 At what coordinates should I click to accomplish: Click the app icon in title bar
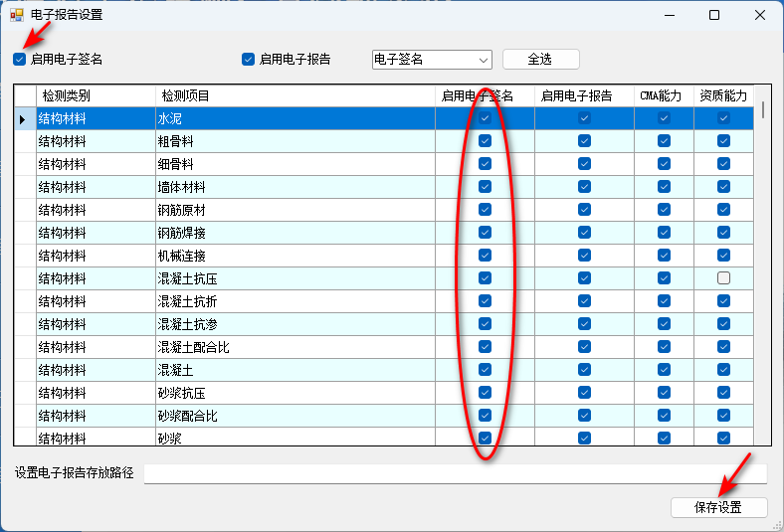(x=17, y=15)
